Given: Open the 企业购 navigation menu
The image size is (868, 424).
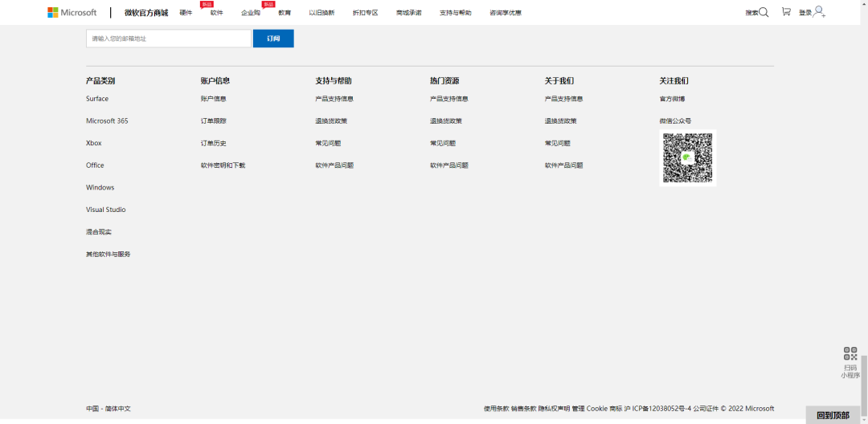Looking at the screenshot, I should point(251,13).
